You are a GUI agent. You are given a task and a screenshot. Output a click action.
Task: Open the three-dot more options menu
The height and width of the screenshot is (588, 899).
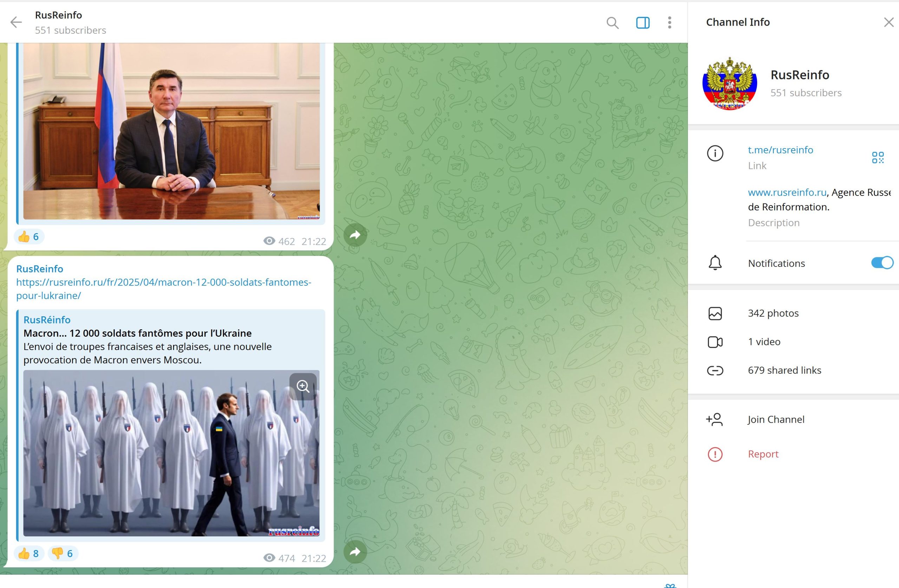[669, 23]
